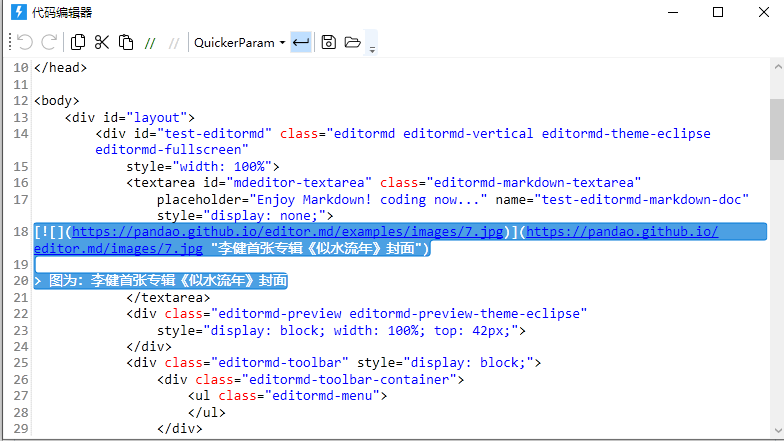784x441 pixels.
Task: Close the code editor window
Action: pyautogui.click(x=764, y=12)
